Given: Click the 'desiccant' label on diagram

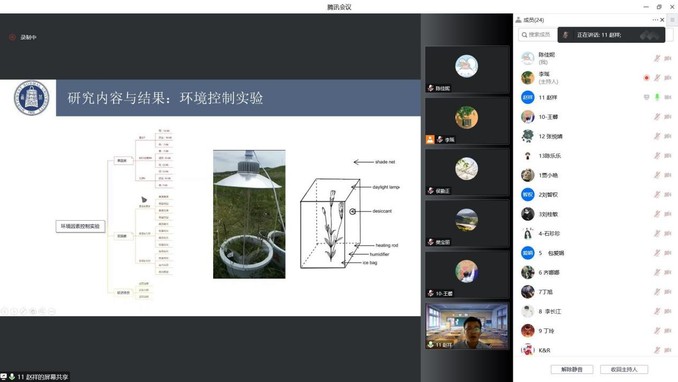Looking at the screenshot, I should click(382, 211).
